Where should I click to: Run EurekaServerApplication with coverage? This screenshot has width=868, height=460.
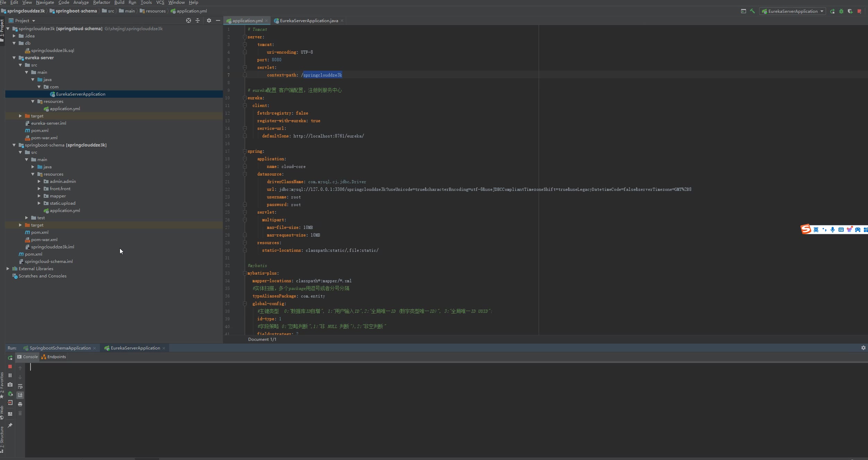850,11
